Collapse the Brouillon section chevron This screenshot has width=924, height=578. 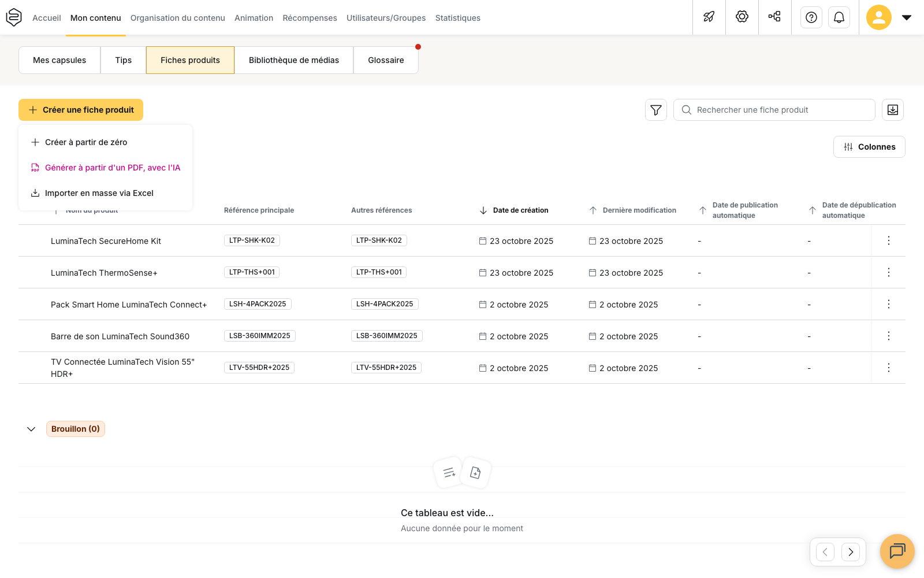point(31,429)
